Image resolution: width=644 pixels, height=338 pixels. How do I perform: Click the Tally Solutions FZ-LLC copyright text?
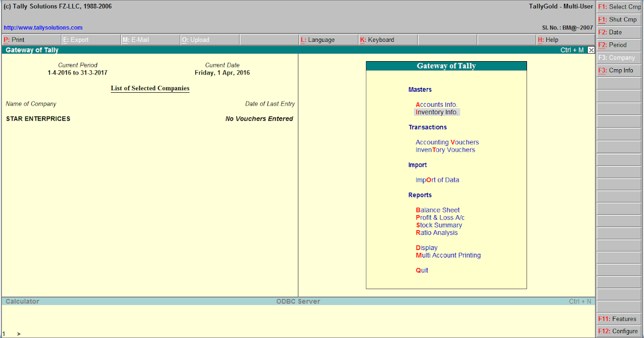click(58, 6)
